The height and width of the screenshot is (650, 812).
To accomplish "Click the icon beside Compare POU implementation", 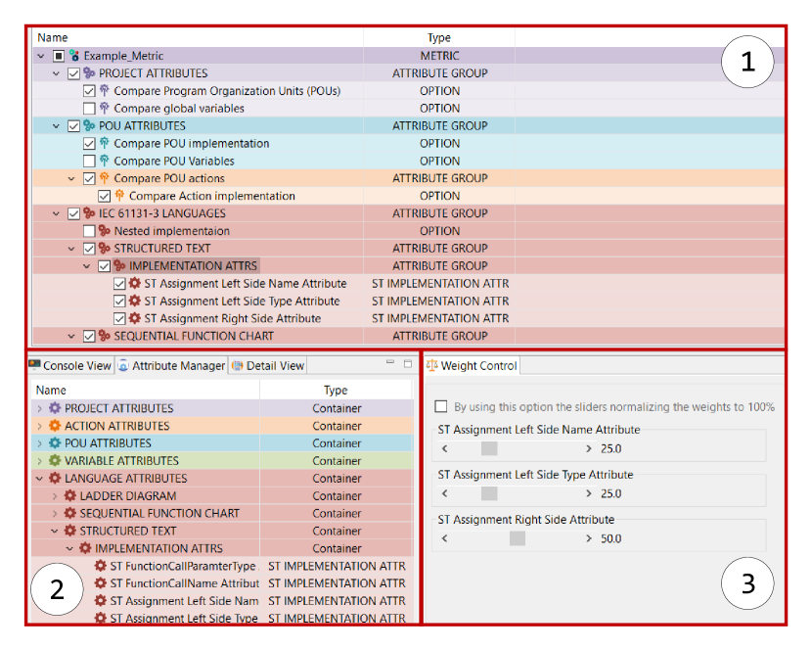I will (105, 143).
